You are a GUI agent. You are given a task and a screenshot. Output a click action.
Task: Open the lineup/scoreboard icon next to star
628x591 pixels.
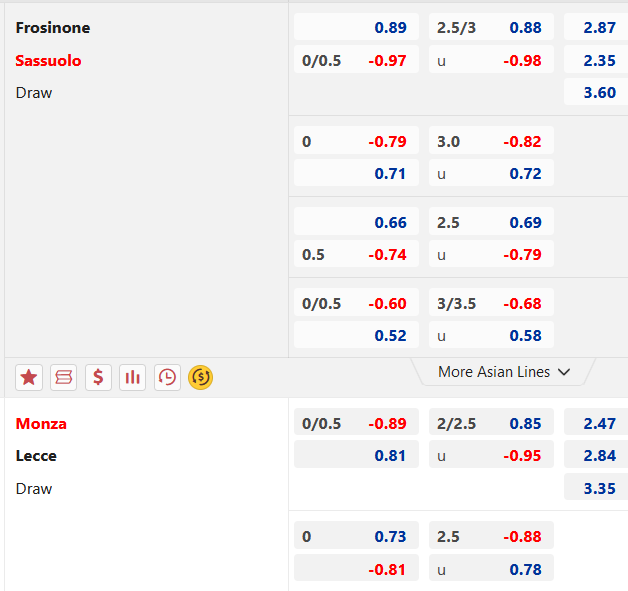[x=63, y=377]
